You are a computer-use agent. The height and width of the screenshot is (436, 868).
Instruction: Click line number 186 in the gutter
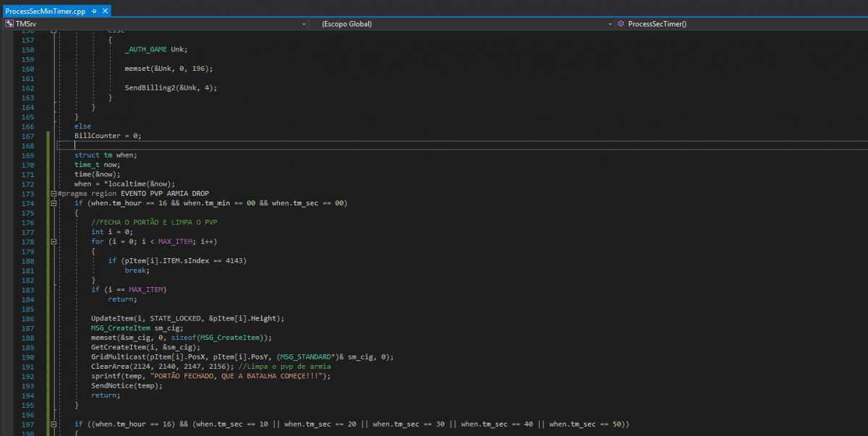(28, 319)
